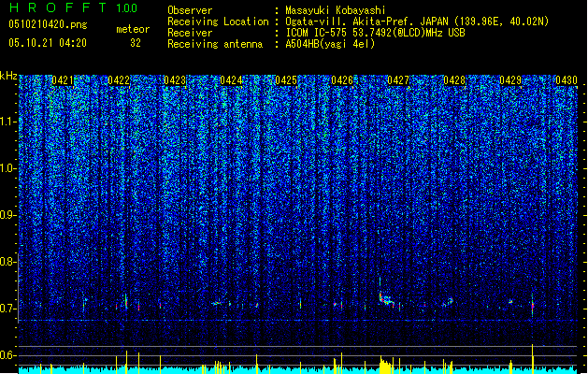This screenshot has height=374, width=588.
Task: Click the 0426 time marker
Action: tap(342, 80)
